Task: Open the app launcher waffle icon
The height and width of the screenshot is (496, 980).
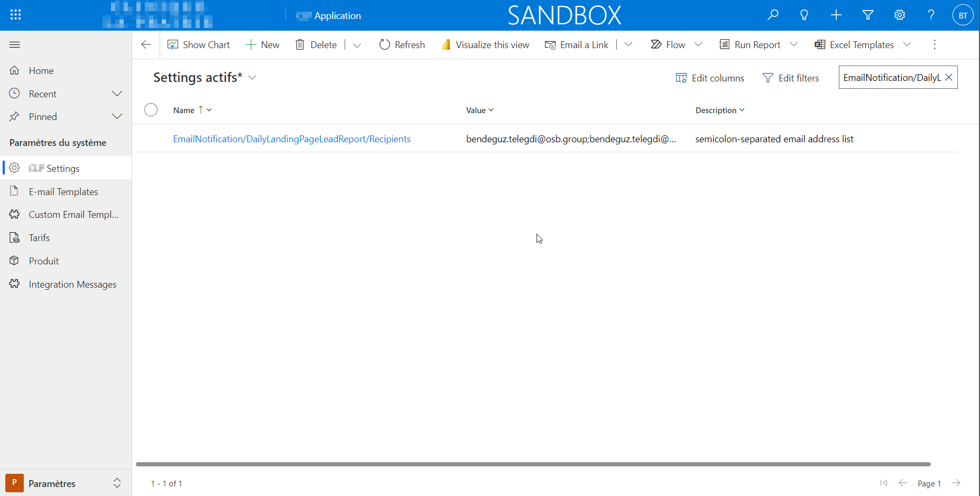Action: coord(15,15)
